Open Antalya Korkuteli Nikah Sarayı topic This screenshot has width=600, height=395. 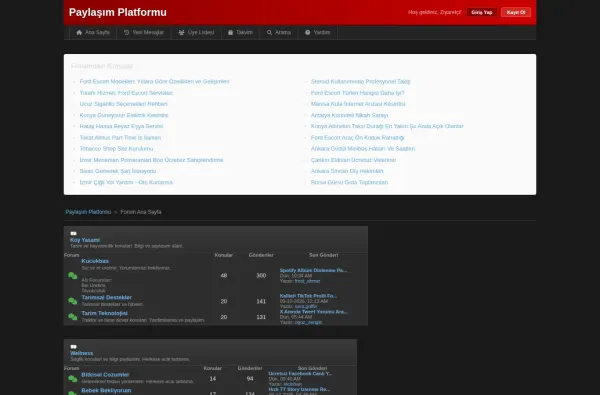349,115
